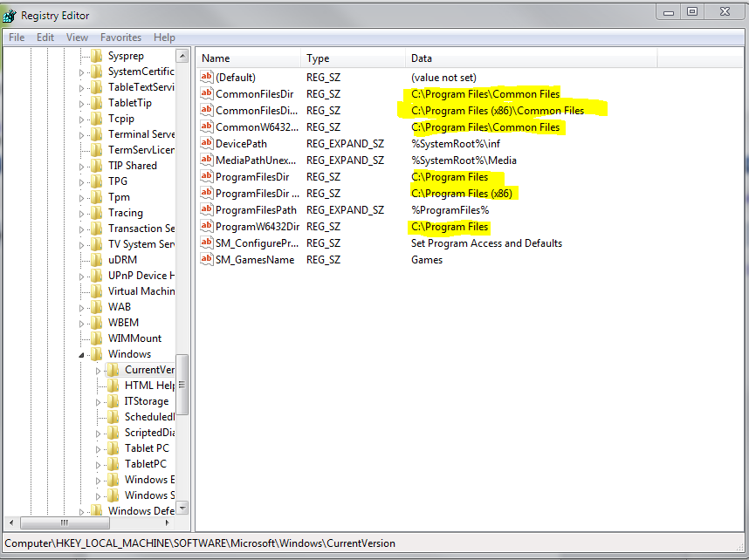This screenshot has width=749, height=560.
Task: Select the Virtual Machine key
Action: coord(141,290)
